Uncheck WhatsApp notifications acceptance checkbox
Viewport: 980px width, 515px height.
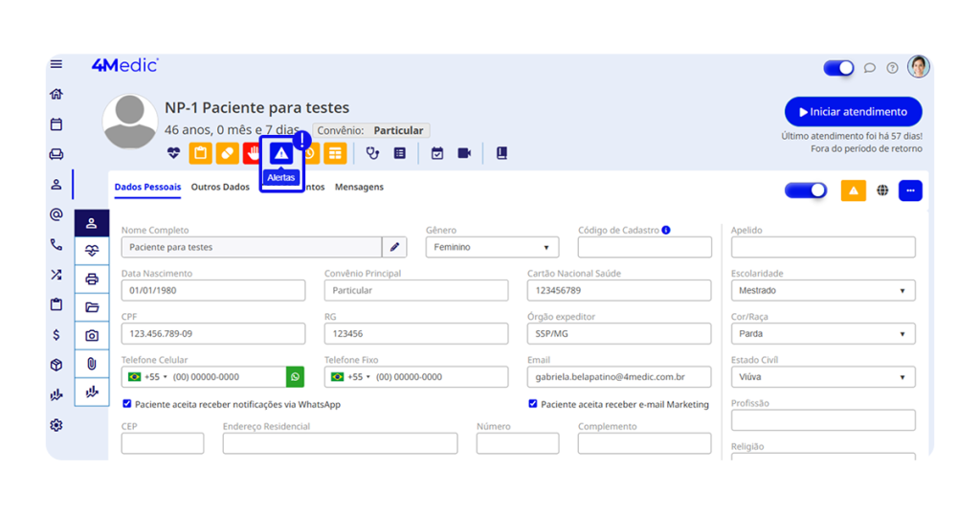[127, 404]
